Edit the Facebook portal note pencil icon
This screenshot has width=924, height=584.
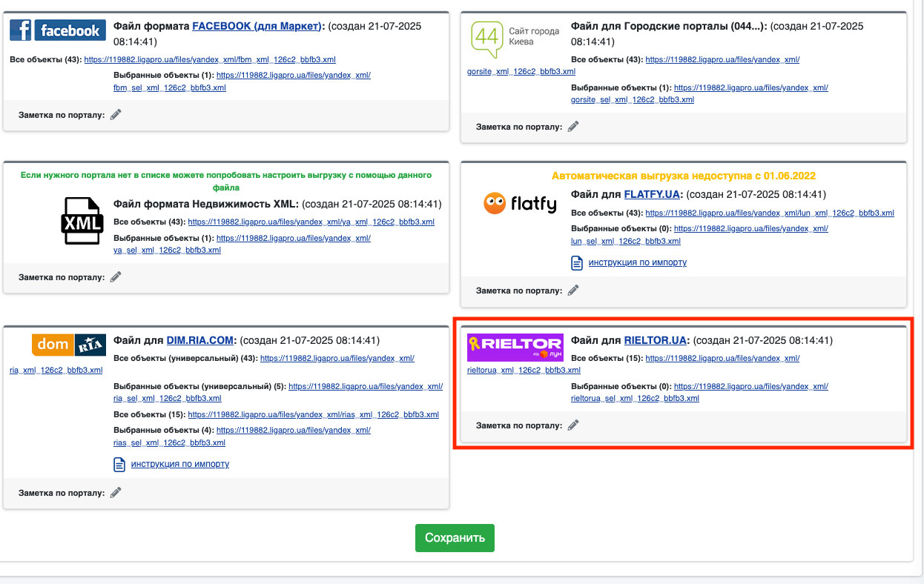116,115
